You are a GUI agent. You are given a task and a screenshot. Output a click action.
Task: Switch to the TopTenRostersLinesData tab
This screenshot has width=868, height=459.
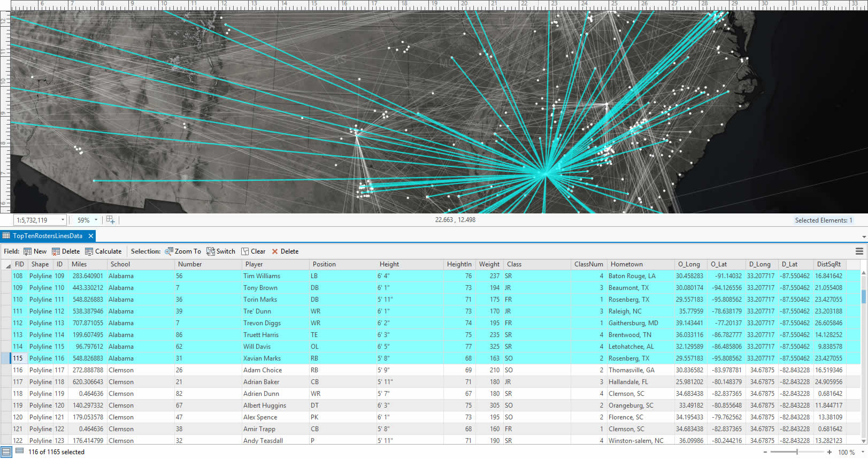coord(48,236)
